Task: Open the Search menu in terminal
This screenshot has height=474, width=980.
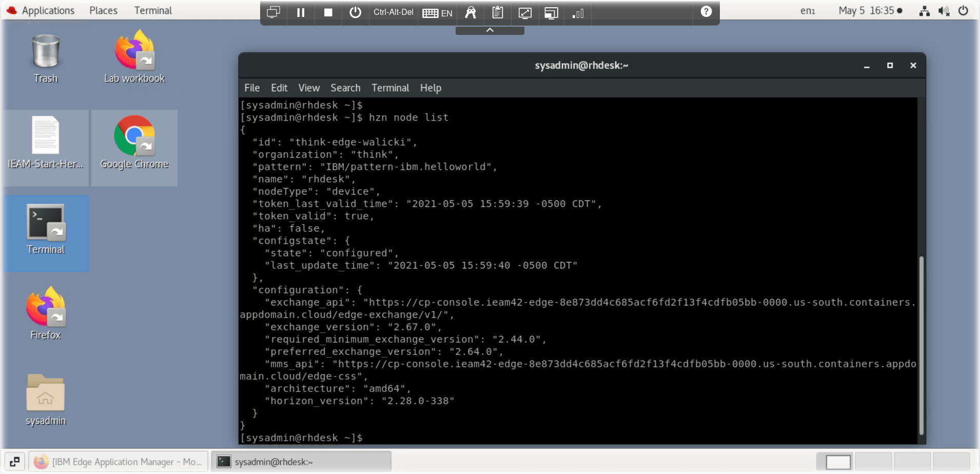Action: [345, 88]
